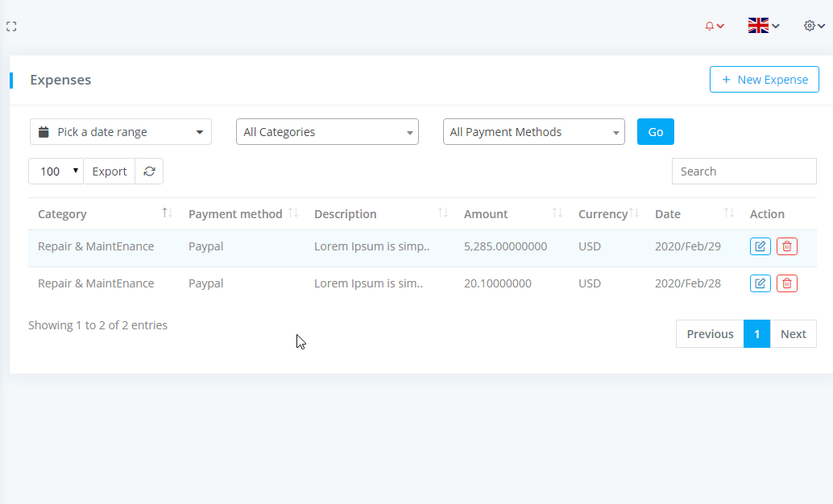Viewport: 833px width, 504px height.
Task: Expand the All Payment Methods dropdown
Action: (533, 132)
